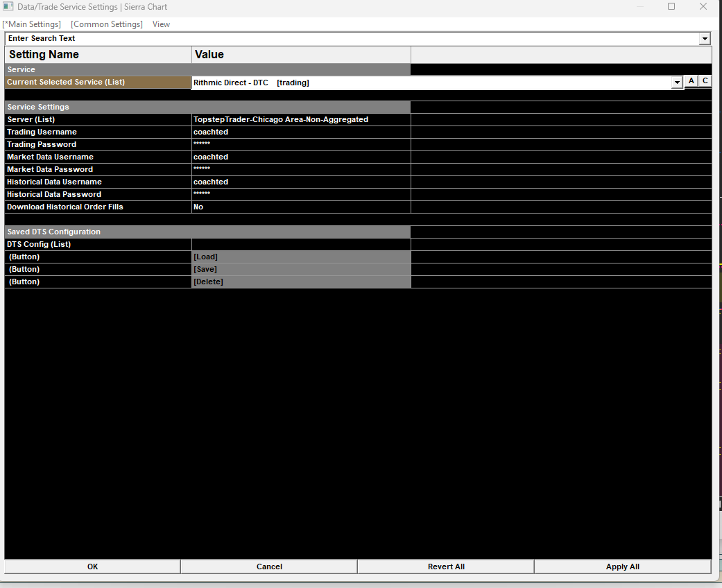Viewport: 722px width, 588px height.
Task: Expand the search text dropdown arrow
Action: pos(705,39)
